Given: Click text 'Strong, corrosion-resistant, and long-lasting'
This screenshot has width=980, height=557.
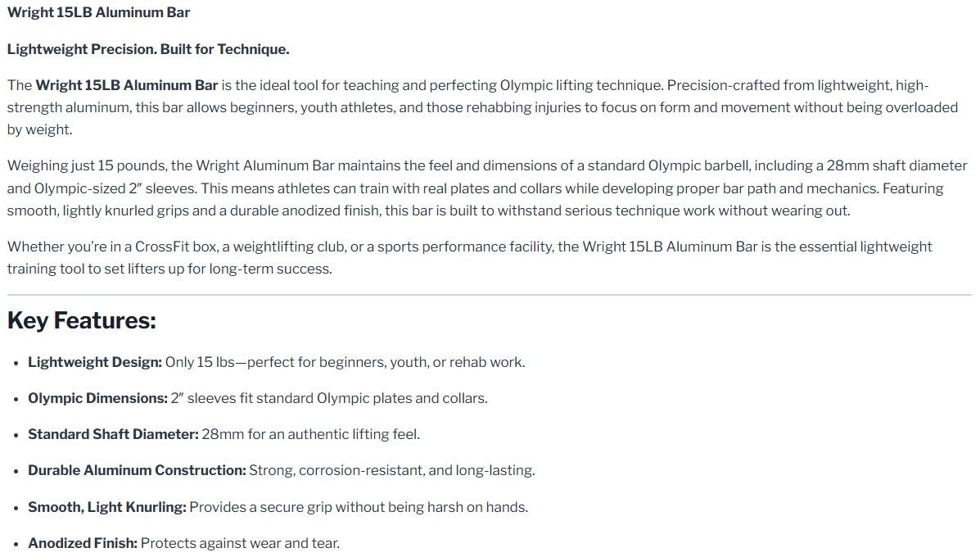Looking at the screenshot, I should [x=391, y=470].
